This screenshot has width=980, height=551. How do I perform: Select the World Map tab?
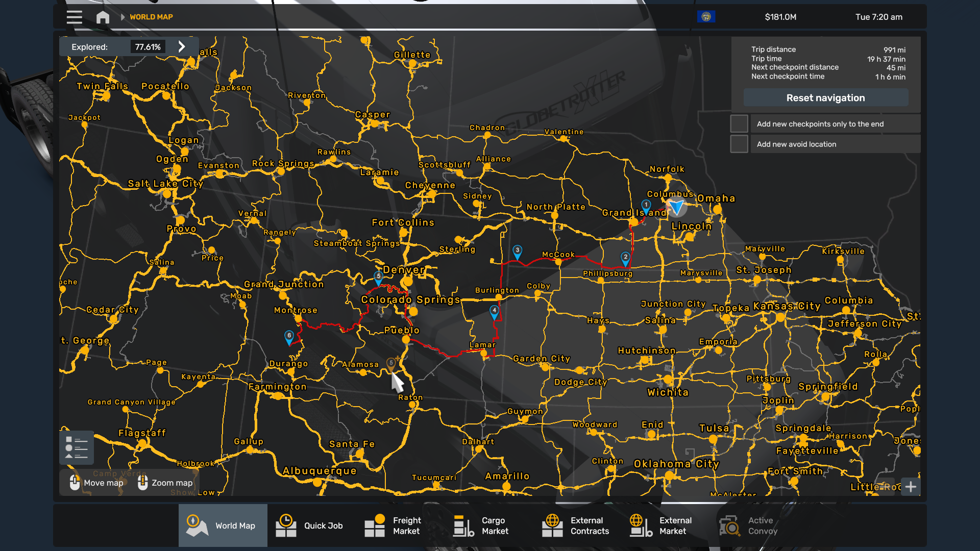click(223, 525)
